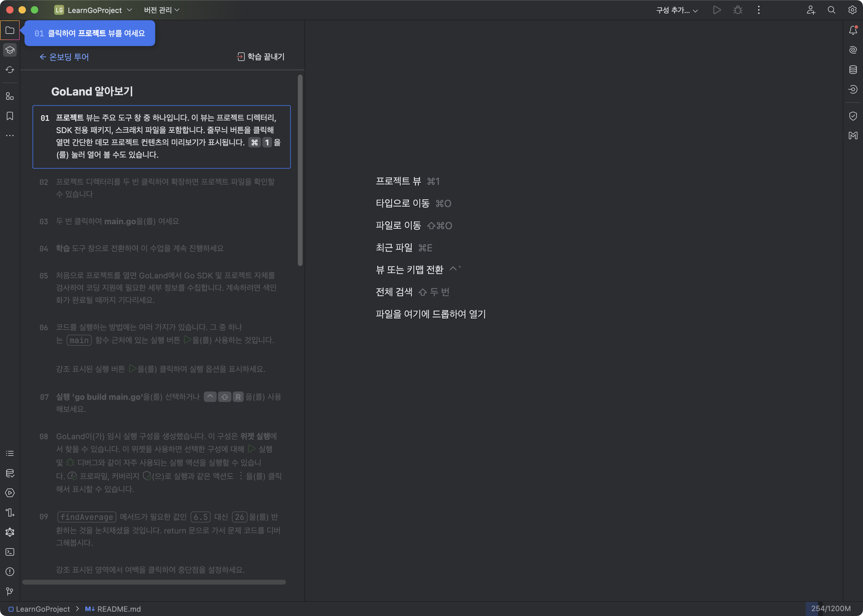Image resolution: width=863 pixels, height=616 pixels.
Task: Expand the 구성 추가 run configuration dropdown
Action: (x=677, y=10)
